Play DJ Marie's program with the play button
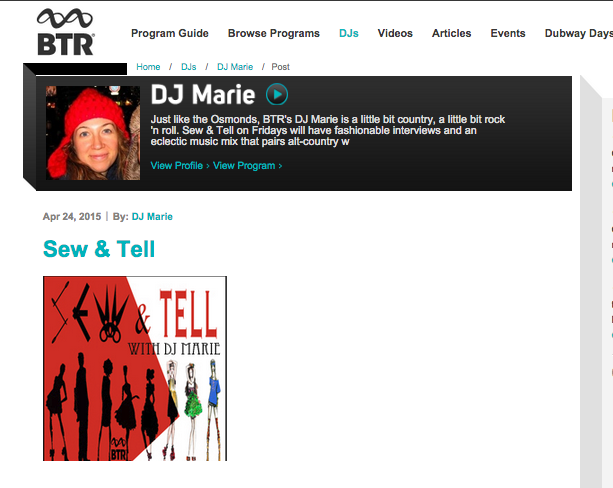 pos(277,94)
